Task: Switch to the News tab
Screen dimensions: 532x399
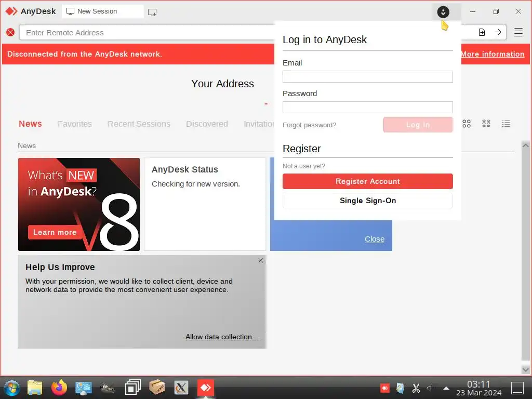Action: 30,124
